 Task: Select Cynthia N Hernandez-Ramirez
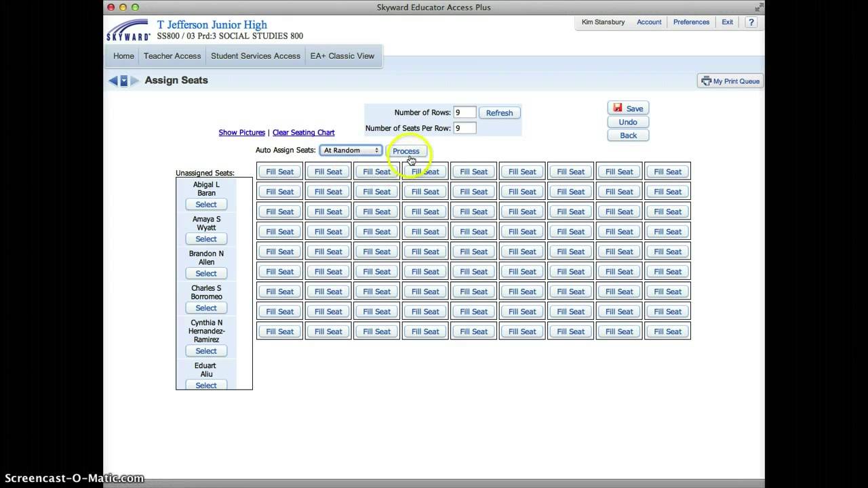point(206,351)
